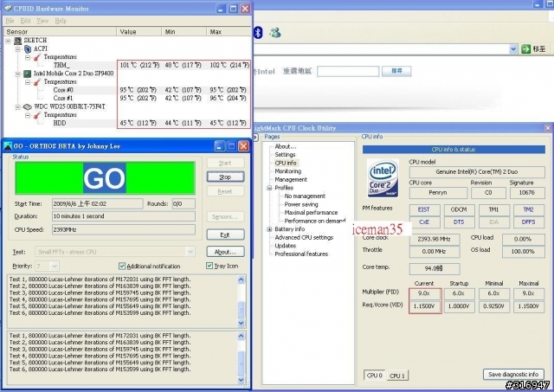Click the Messenger people icon in toolbar
The height and width of the screenshot is (392, 554).
275,33
